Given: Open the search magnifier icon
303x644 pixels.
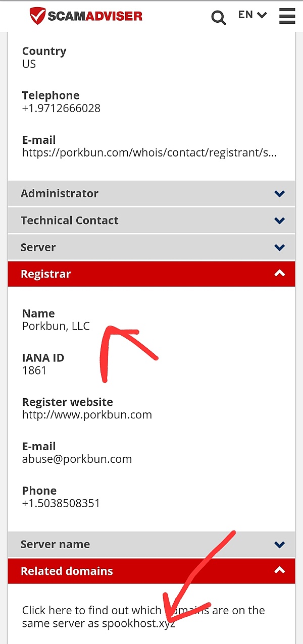Looking at the screenshot, I should pos(218,18).
